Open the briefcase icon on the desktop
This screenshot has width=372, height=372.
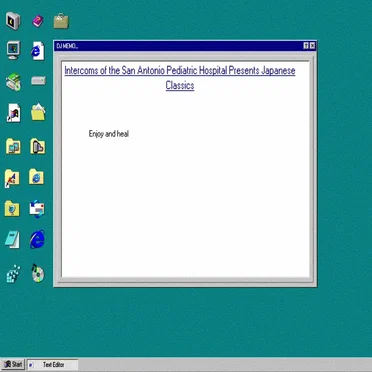(x=61, y=21)
